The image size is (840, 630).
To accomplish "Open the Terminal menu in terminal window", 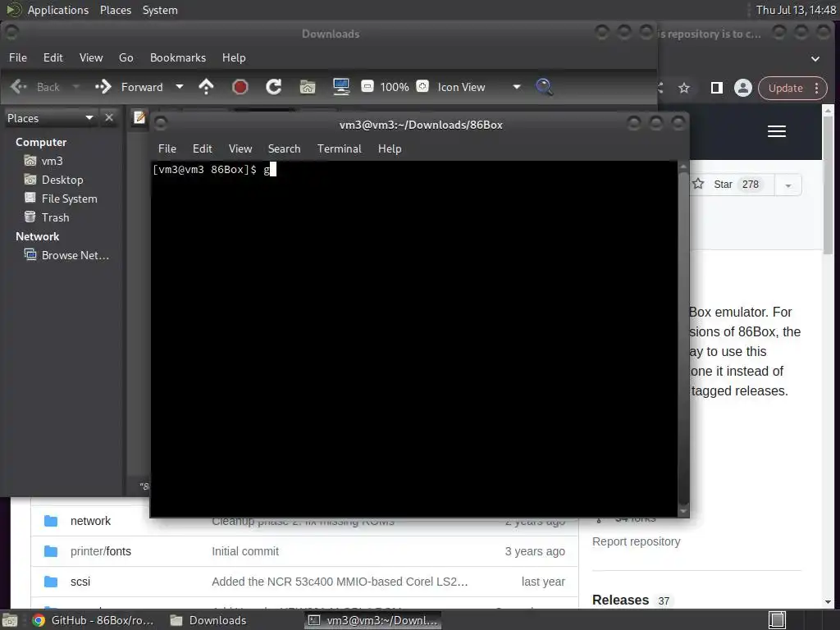I will 339,148.
